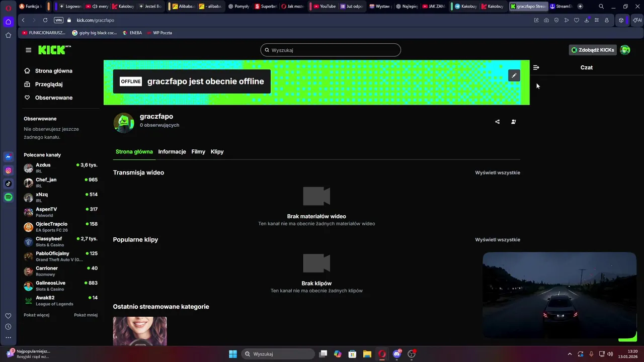Take a snapshot with camera icon
Screen dimensions: 644x362
(x=546, y=20)
